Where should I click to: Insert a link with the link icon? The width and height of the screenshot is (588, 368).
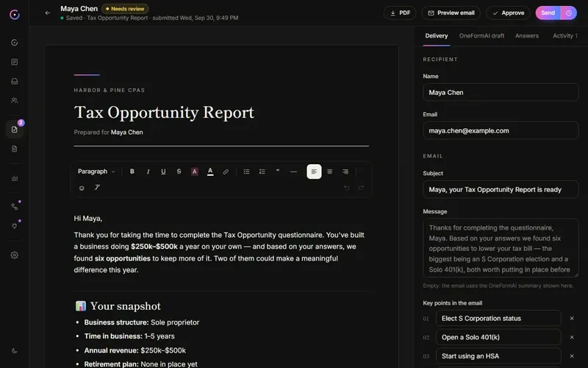pos(226,171)
